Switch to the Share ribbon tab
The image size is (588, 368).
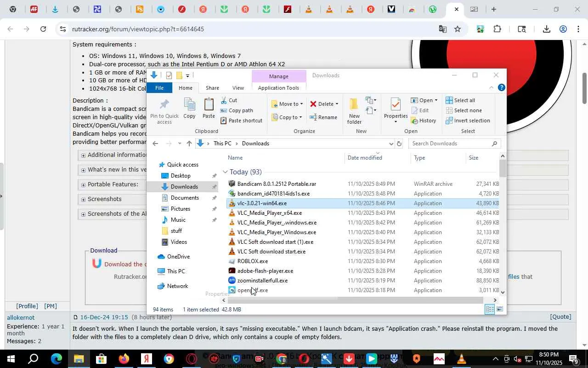point(212,88)
